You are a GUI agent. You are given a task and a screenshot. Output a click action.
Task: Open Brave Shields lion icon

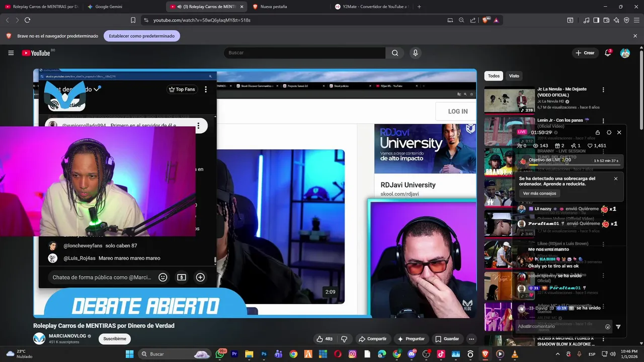click(486, 20)
